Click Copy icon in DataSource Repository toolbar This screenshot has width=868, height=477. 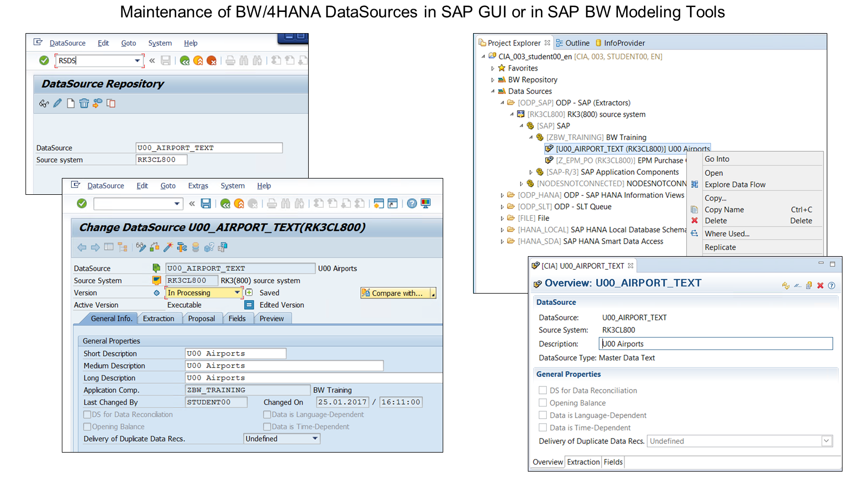click(x=111, y=103)
